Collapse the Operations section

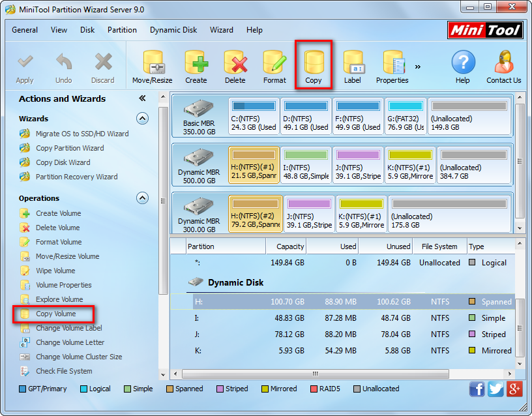tap(142, 198)
